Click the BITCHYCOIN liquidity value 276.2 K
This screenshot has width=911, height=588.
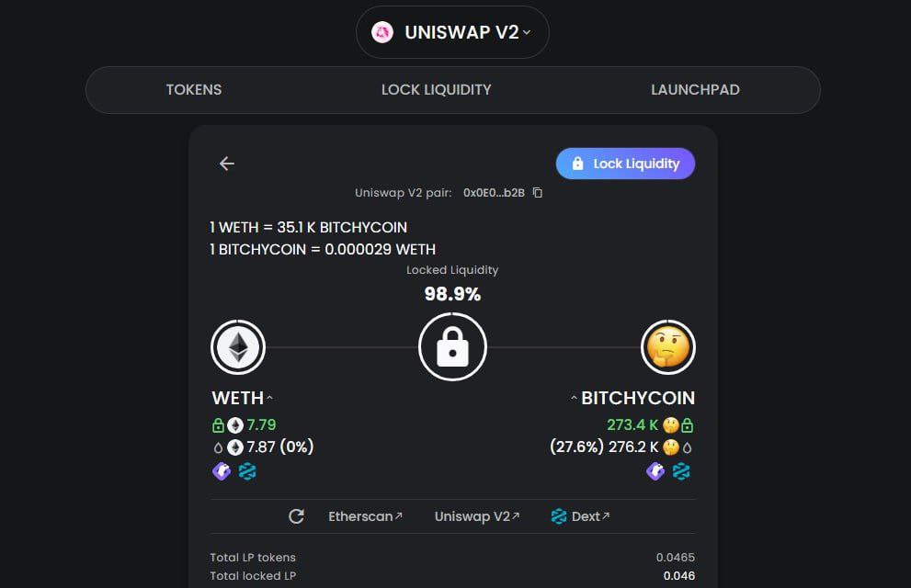(633, 447)
